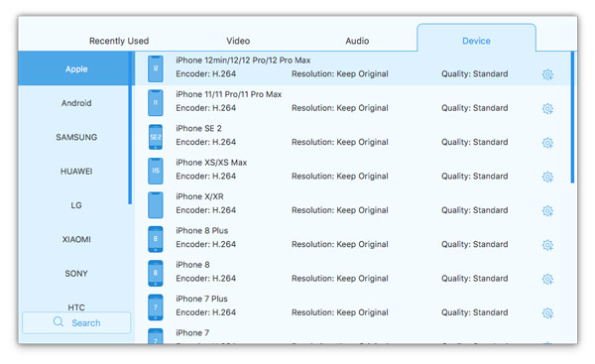Pick the LG brand category
Viewport: 595px width, 364px height.
tap(75, 205)
